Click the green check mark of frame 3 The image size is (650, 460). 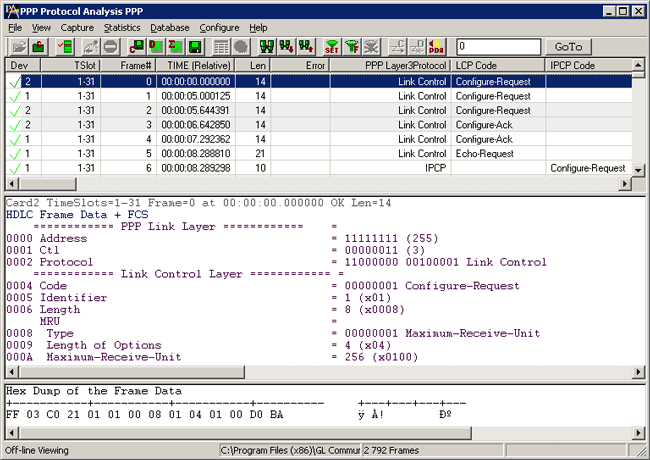coord(15,125)
